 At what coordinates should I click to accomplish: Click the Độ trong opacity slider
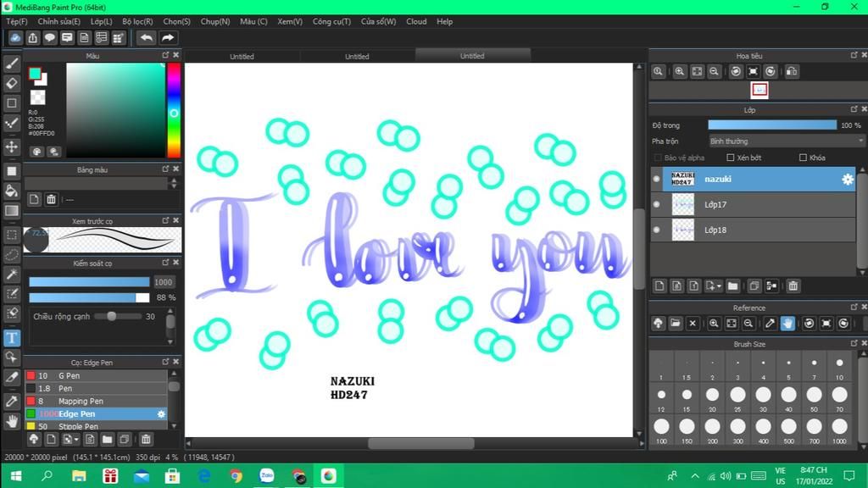pyautogui.click(x=772, y=125)
